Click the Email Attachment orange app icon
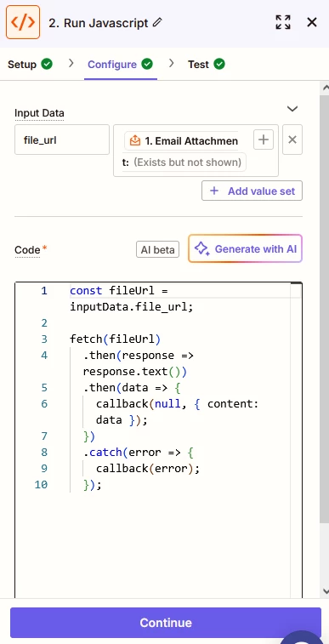Screen dimensions: 329x644 [135, 141]
